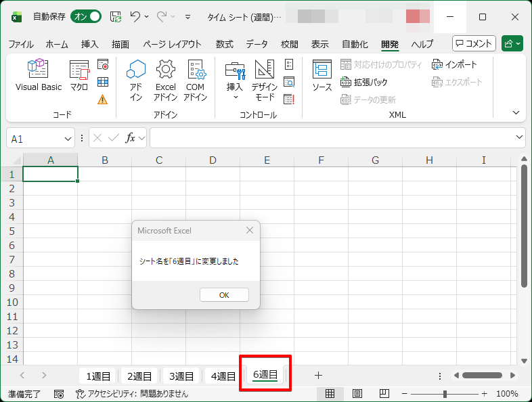532x402 pixels.
Task: Click the horizontal scrollbar thumb
Action: click(x=482, y=375)
